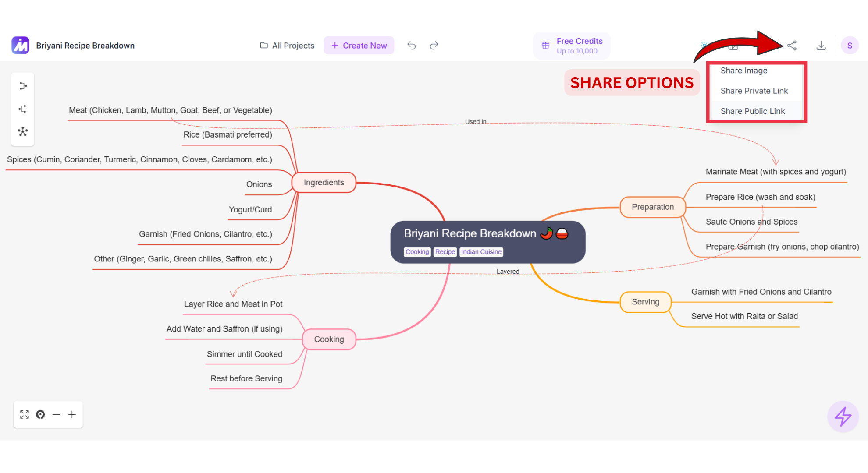
Task: Zoom in with the plus button
Action: (x=72, y=414)
